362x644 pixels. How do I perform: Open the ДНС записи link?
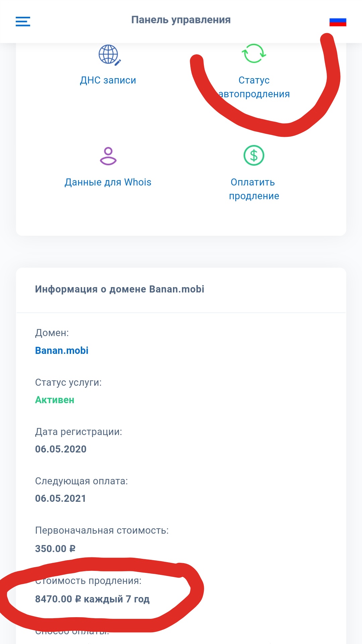[x=108, y=80]
